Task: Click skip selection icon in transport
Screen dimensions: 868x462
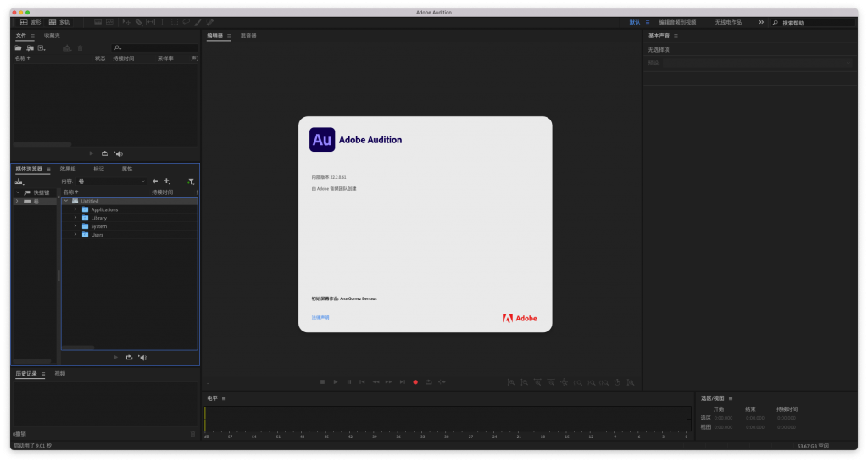Action: coord(442,381)
